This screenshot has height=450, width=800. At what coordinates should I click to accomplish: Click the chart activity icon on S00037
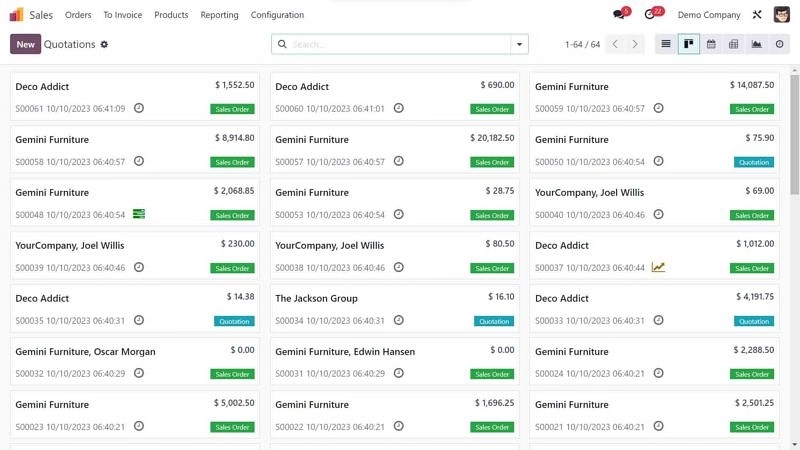point(658,267)
